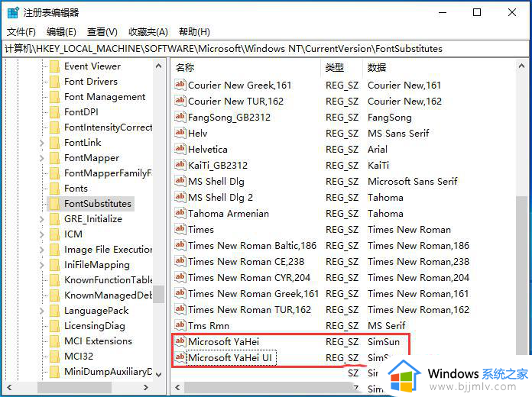Click tree pane scroll up arrow
Image resolution: width=532 pixels, height=397 pixels.
click(158, 66)
